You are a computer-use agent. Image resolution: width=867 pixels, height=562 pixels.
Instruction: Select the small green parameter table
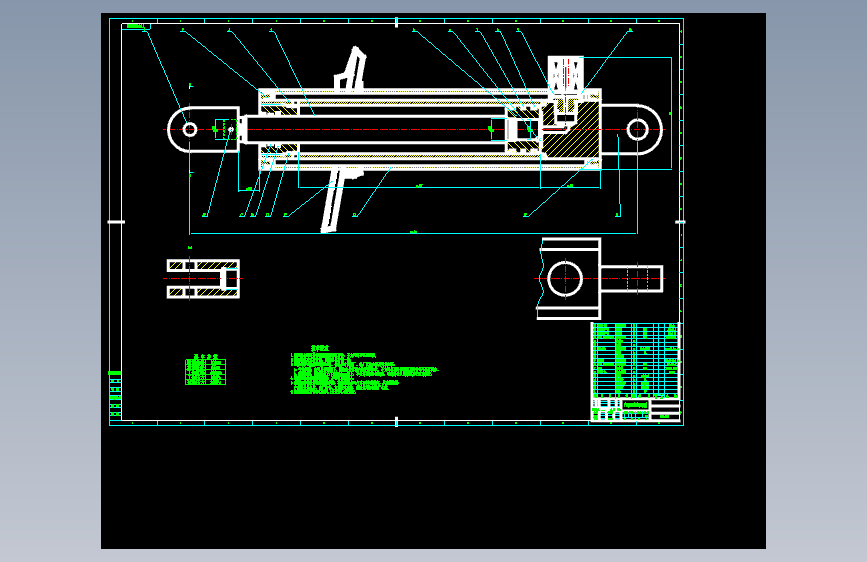pyautogui.click(x=205, y=370)
